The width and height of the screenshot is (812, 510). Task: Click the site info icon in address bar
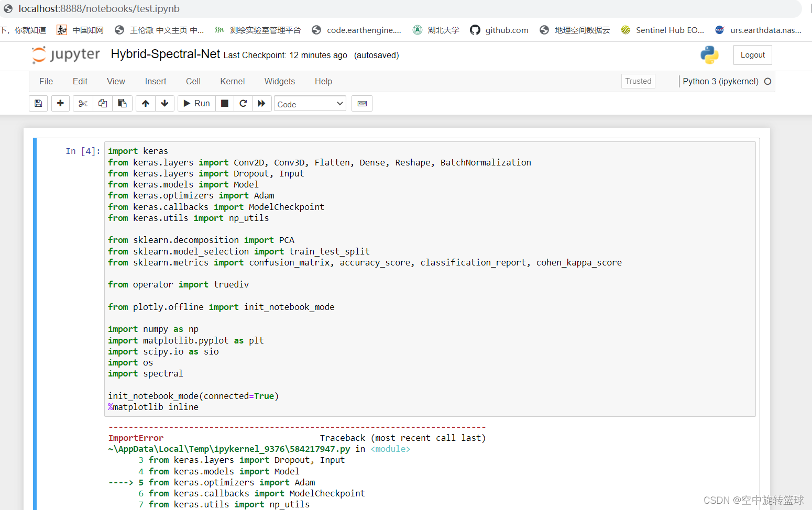pos(8,9)
